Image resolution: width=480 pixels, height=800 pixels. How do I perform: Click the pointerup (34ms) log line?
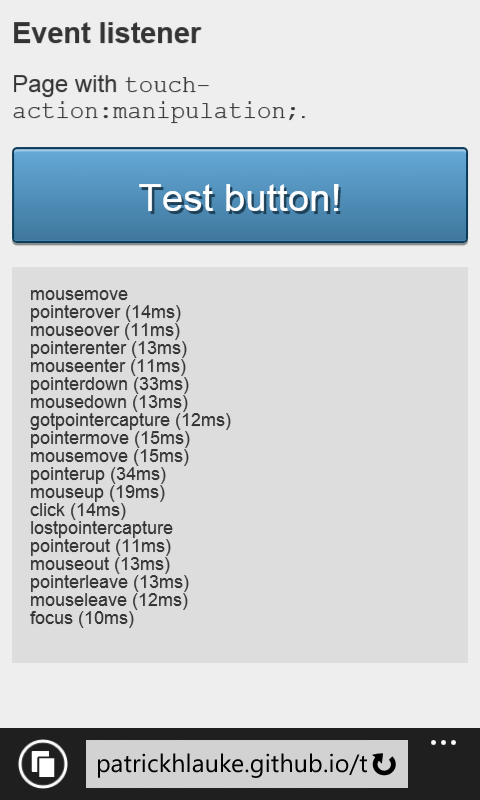98,474
